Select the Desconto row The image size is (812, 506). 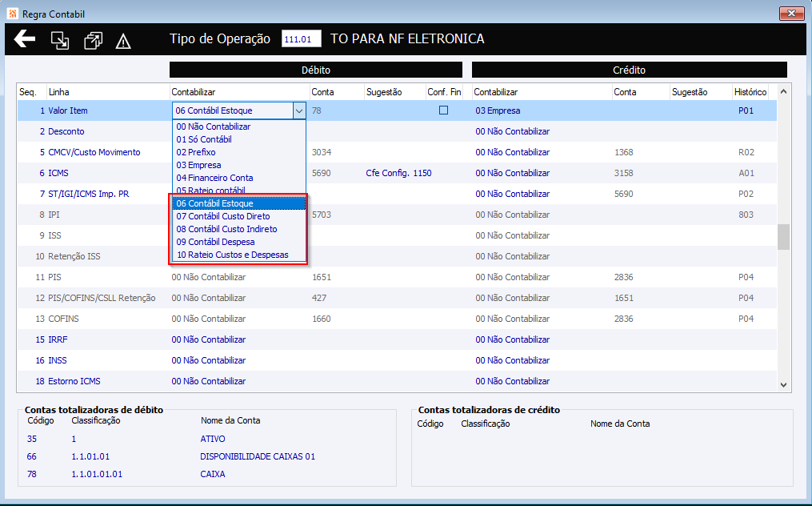coord(397,131)
